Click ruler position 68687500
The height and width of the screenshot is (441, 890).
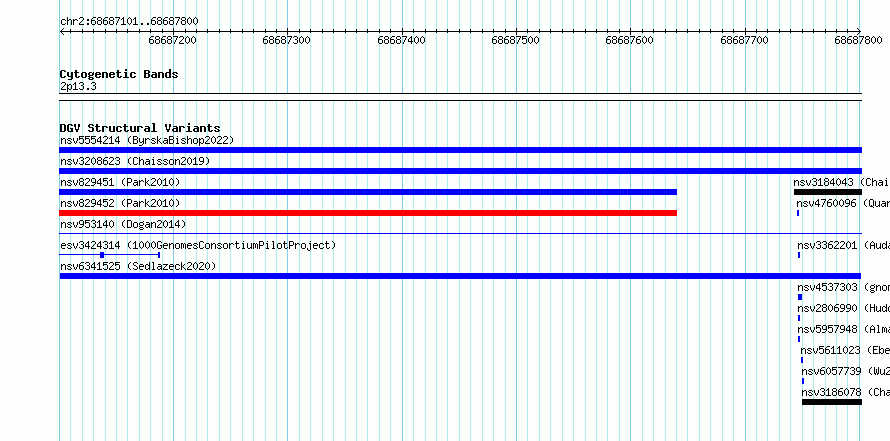(515, 40)
